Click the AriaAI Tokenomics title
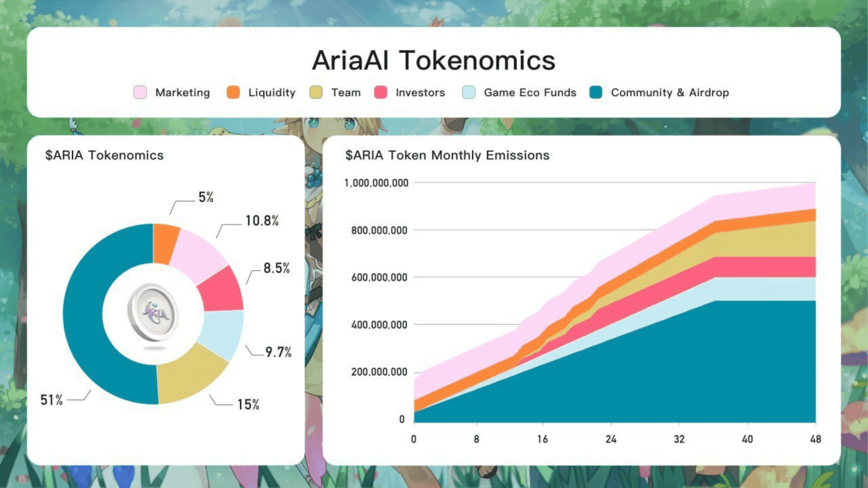This screenshot has height=488, width=868. pyautogui.click(x=433, y=60)
